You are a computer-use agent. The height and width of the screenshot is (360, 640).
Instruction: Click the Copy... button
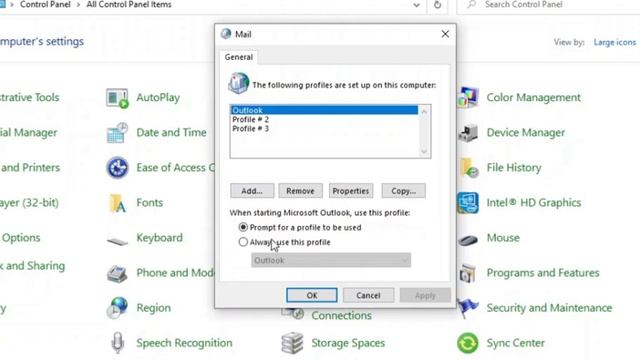coord(404,191)
